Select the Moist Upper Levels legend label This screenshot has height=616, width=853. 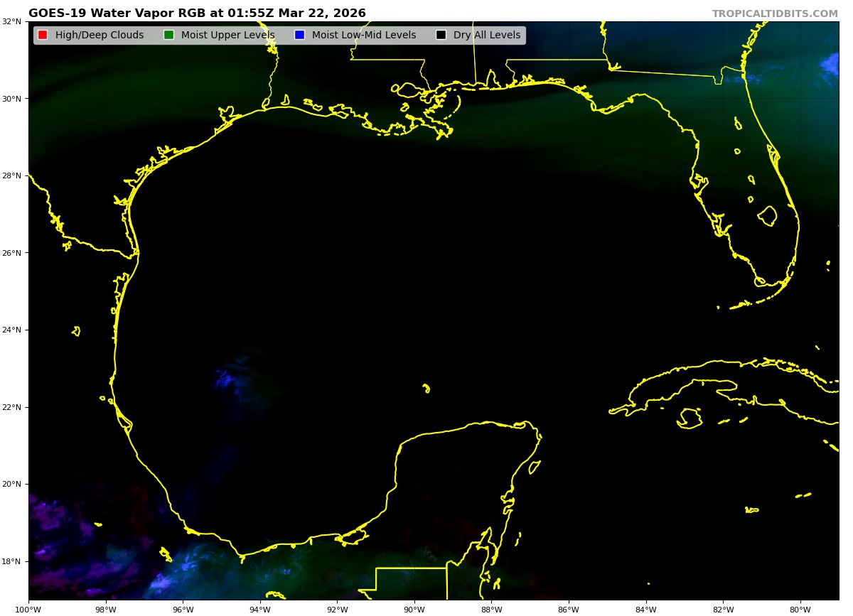[227, 36]
